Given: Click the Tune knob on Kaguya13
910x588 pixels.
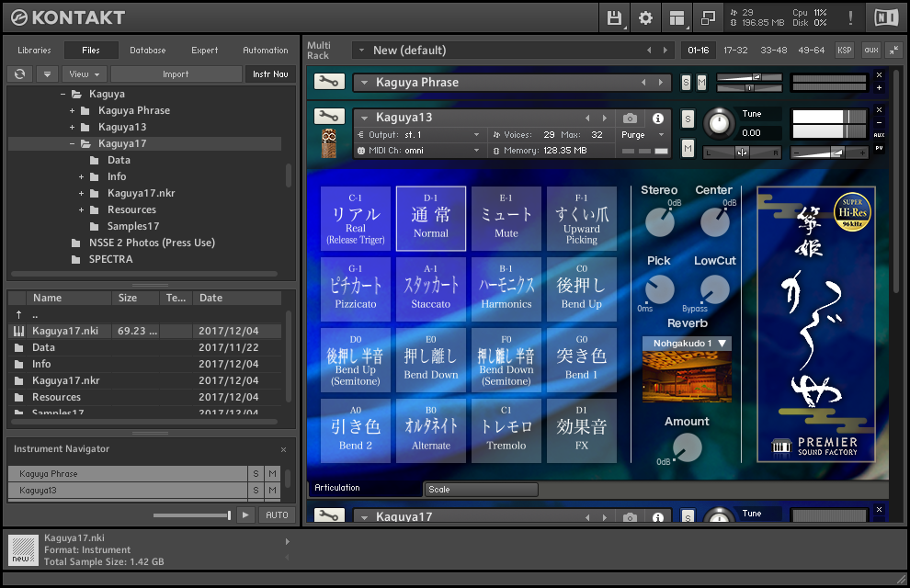Looking at the screenshot, I should pos(719,123).
